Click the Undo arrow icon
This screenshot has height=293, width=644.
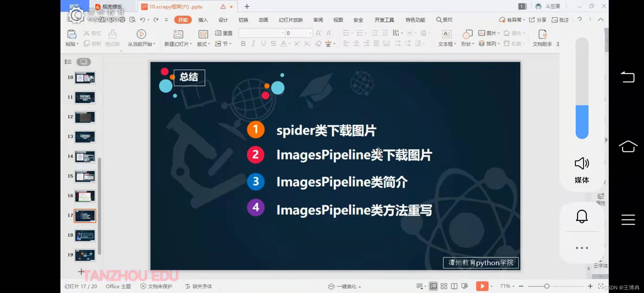(x=143, y=20)
